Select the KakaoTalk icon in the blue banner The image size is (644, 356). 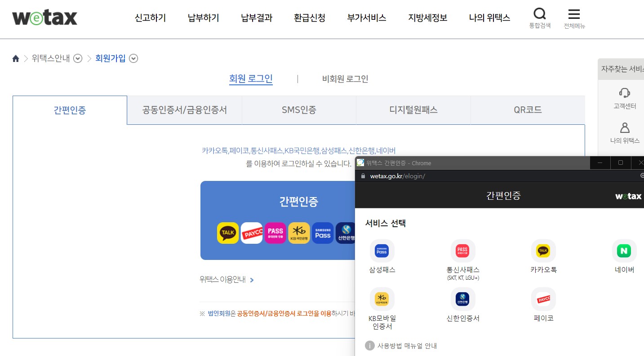[x=228, y=233]
